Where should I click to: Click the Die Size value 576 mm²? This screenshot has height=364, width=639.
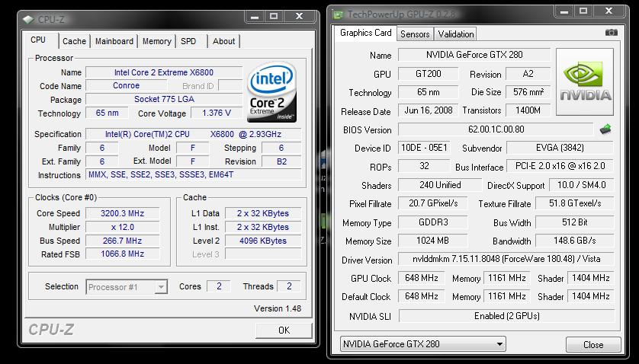tap(528, 92)
